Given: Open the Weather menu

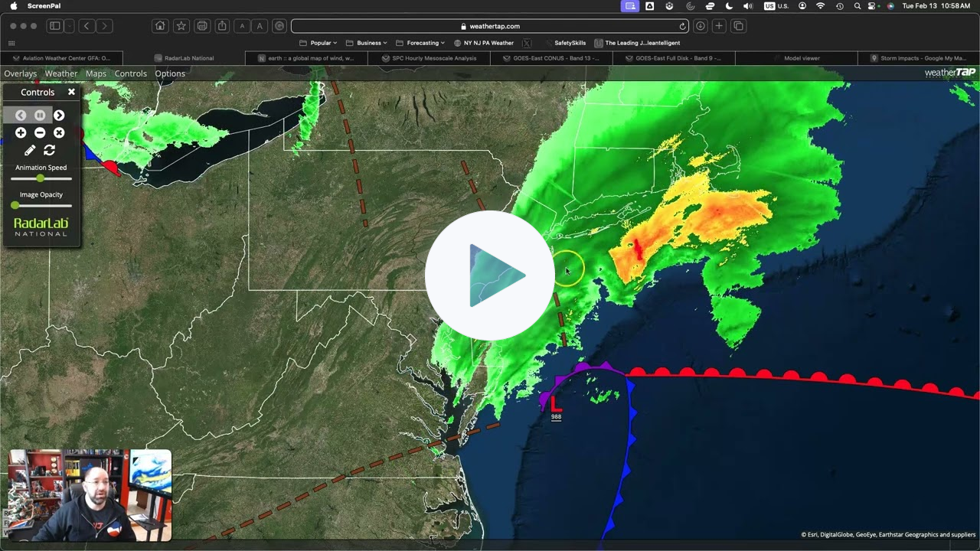Looking at the screenshot, I should (x=60, y=73).
